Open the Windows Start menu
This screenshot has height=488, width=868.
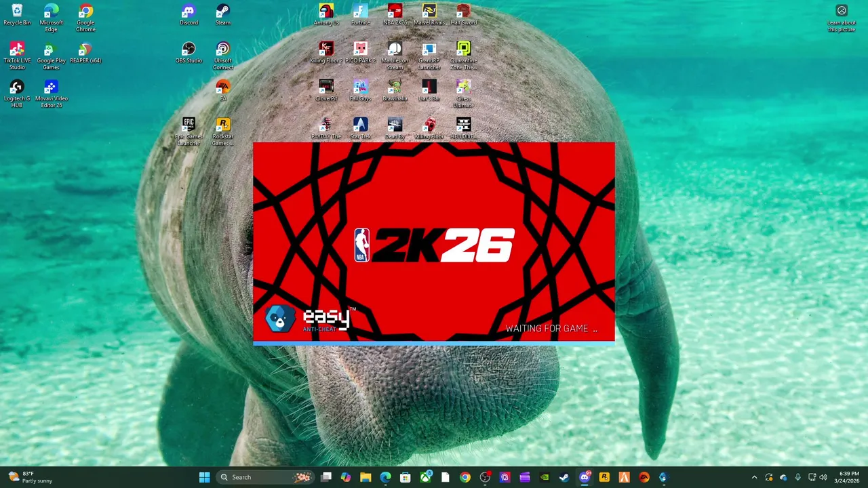(204, 477)
